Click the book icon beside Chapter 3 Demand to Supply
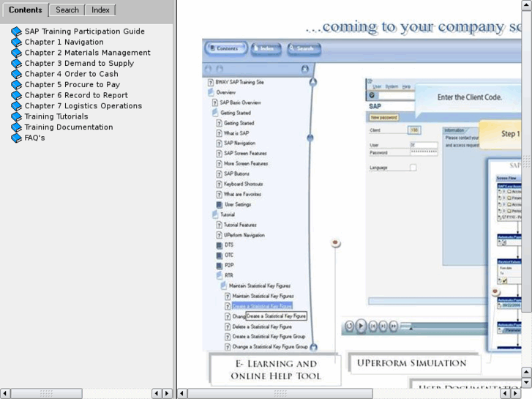The height and width of the screenshot is (399, 532). (16, 64)
